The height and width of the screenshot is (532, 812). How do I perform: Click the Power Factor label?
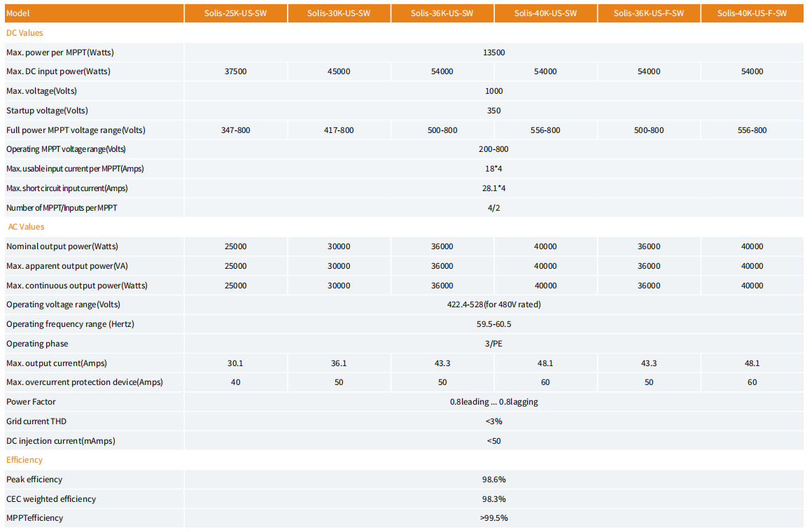pyautogui.click(x=31, y=402)
